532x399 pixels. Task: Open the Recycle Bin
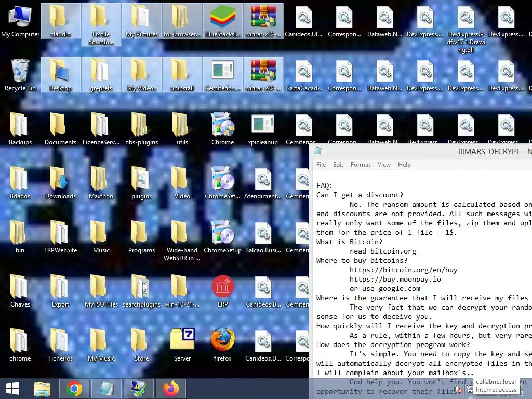point(20,75)
